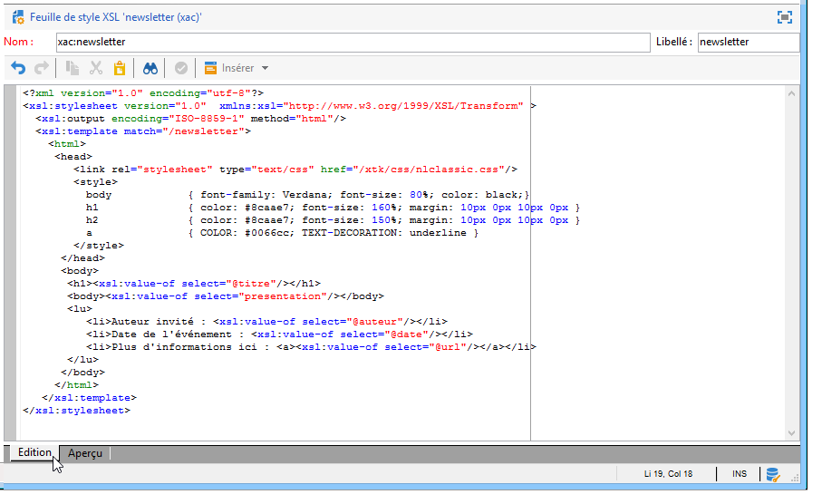822x504 pixels.
Task: Click the Insérer toolbar button
Action: point(230,68)
